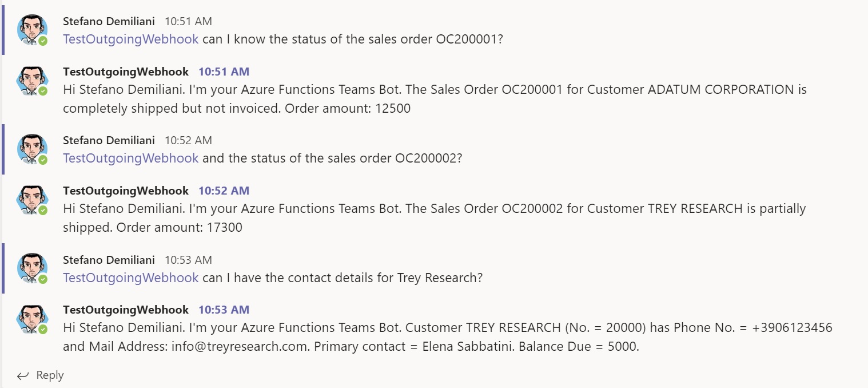Click the bold 10:51 AM timestamp on bot reply
868x388 pixels.
tap(224, 72)
